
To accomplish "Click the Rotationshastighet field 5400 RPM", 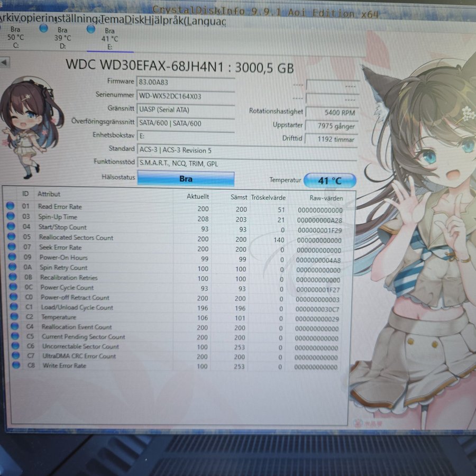I will [332, 112].
